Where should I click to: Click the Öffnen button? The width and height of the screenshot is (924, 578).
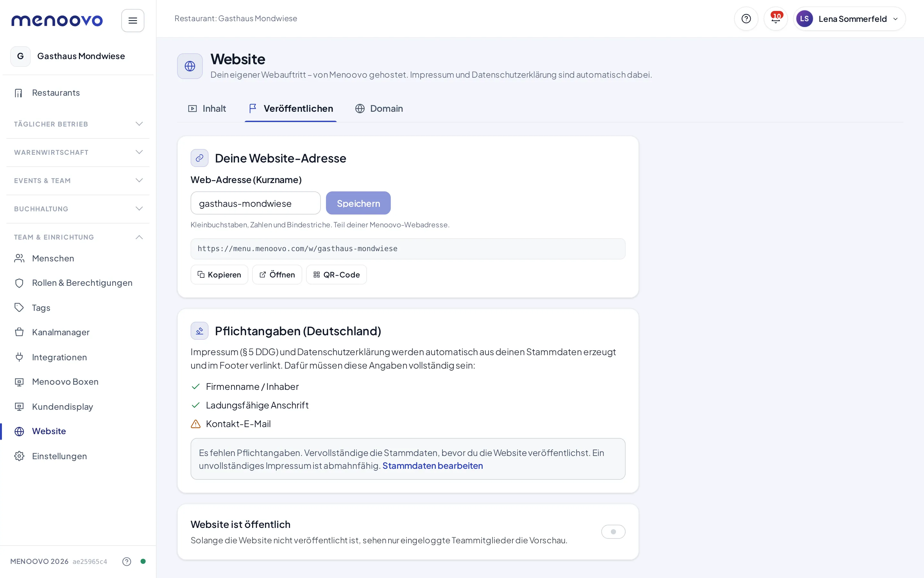pos(277,275)
